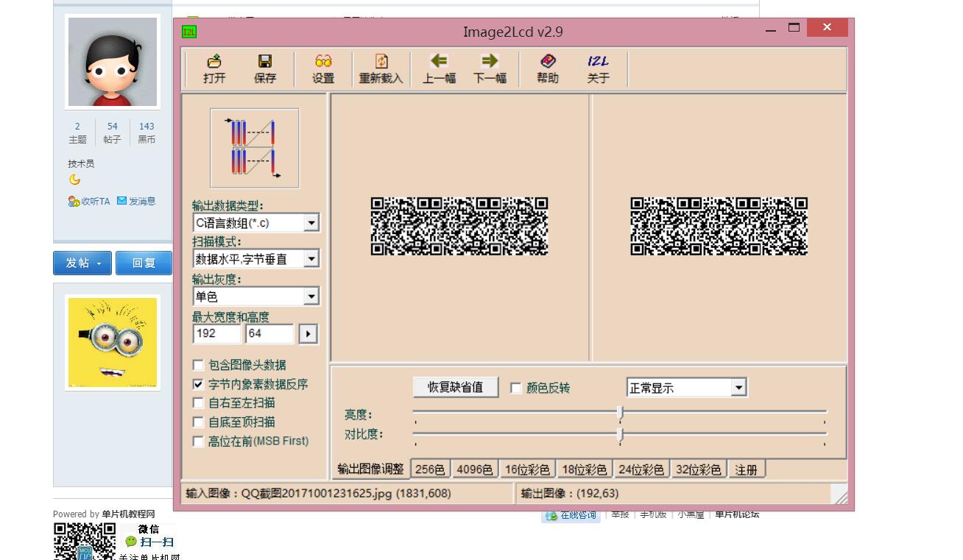Click the apply arrow beside width and height
Screen dimensions: 963x560
click(308, 334)
